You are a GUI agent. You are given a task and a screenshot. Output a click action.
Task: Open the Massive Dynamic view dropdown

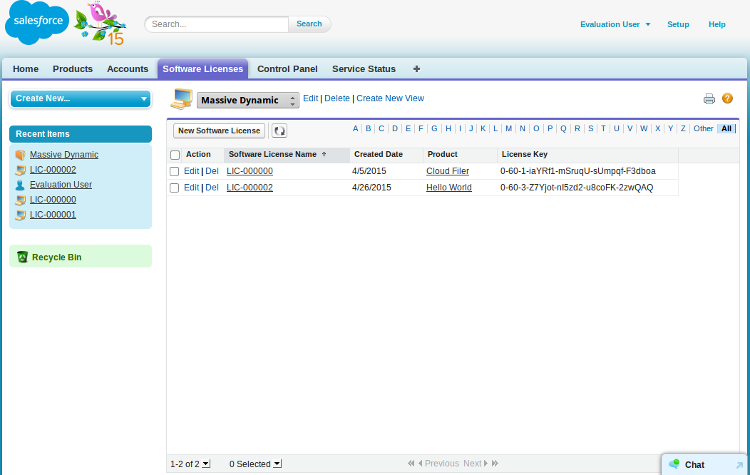click(x=248, y=100)
